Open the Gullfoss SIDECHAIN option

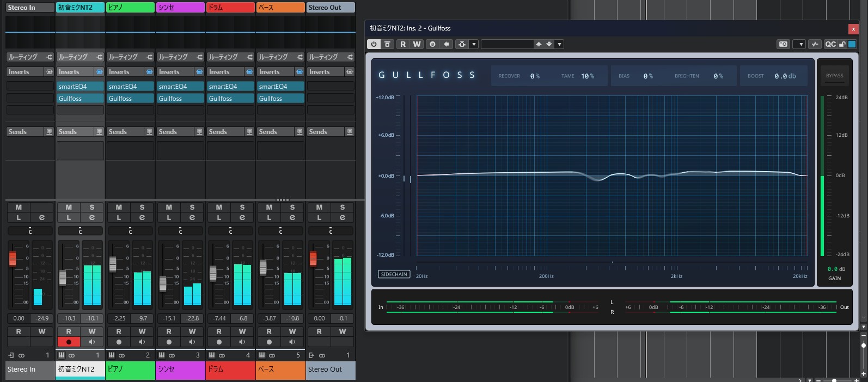pyautogui.click(x=394, y=275)
